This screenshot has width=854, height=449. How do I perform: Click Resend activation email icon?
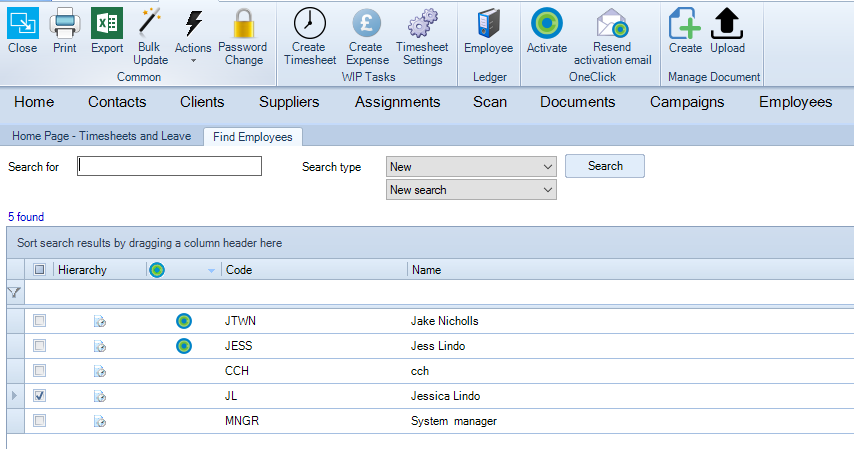coord(612,23)
